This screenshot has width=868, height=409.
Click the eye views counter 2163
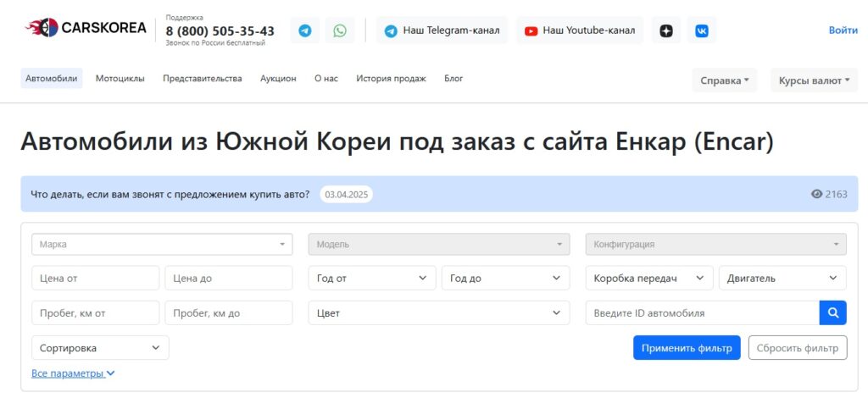tap(829, 194)
